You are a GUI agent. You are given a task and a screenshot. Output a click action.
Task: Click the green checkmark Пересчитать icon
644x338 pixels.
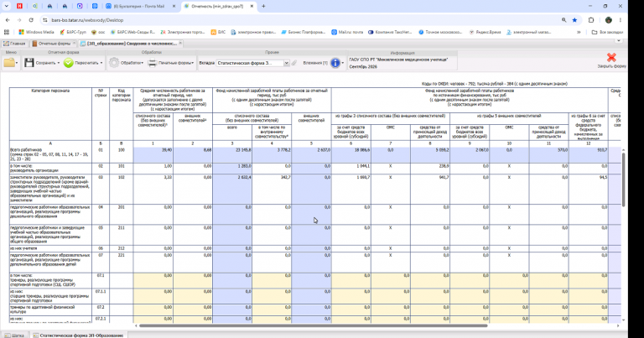pos(68,63)
